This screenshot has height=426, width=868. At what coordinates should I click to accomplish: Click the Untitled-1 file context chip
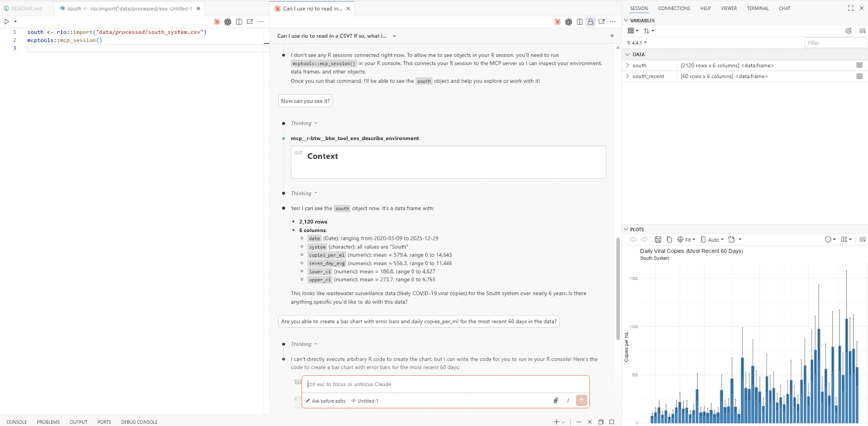click(x=365, y=401)
